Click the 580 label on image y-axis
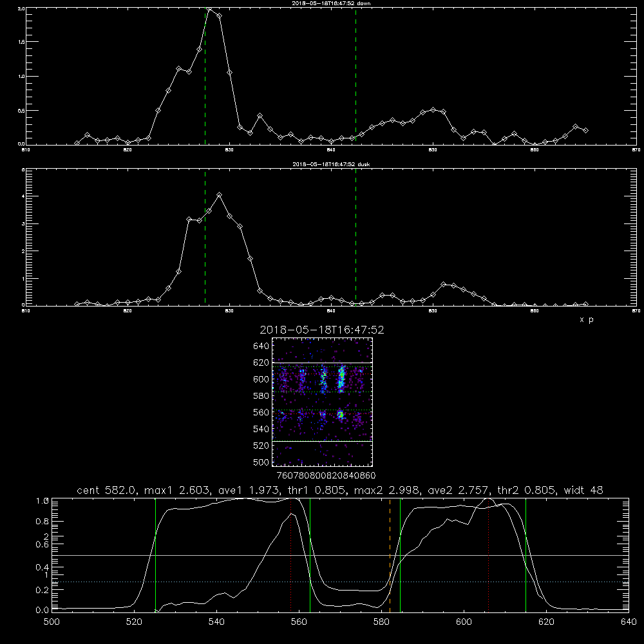The height and width of the screenshot is (644, 644). [x=261, y=396]
